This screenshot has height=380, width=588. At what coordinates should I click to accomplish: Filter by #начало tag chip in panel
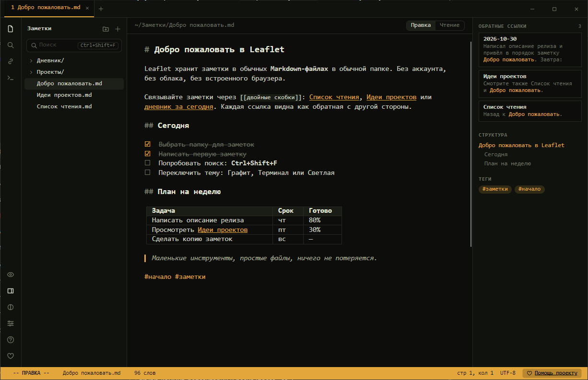(x=529, y=189)
